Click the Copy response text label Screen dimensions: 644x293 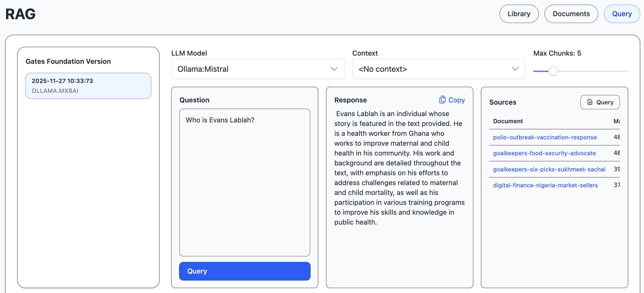tap(457, 100)
